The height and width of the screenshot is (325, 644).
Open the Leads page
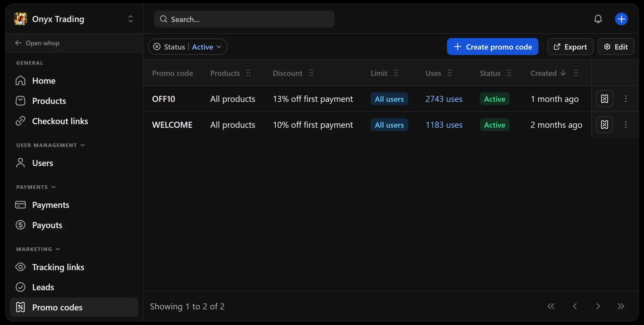click(43, 287)
